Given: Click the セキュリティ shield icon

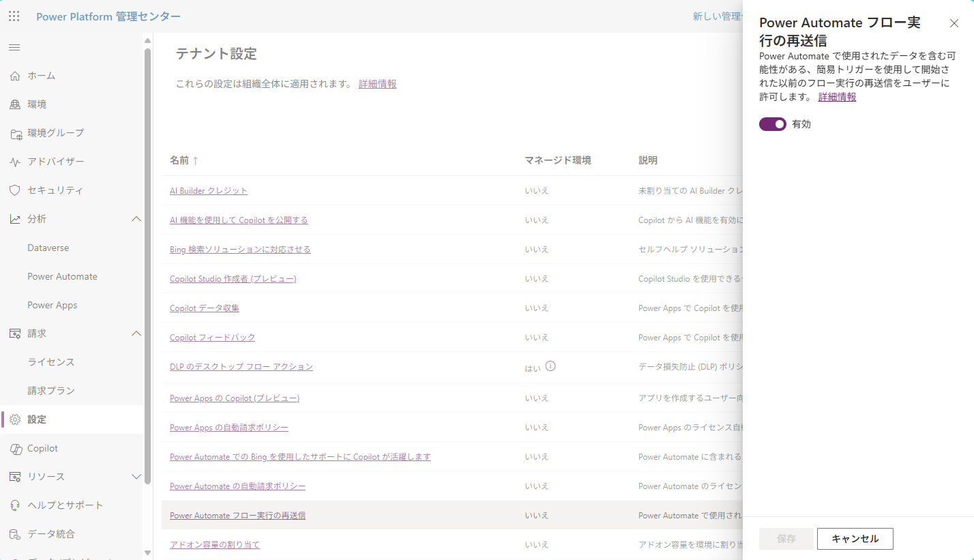Looking at the screenshot, I should pyautogui.click(x=15, y=190).
